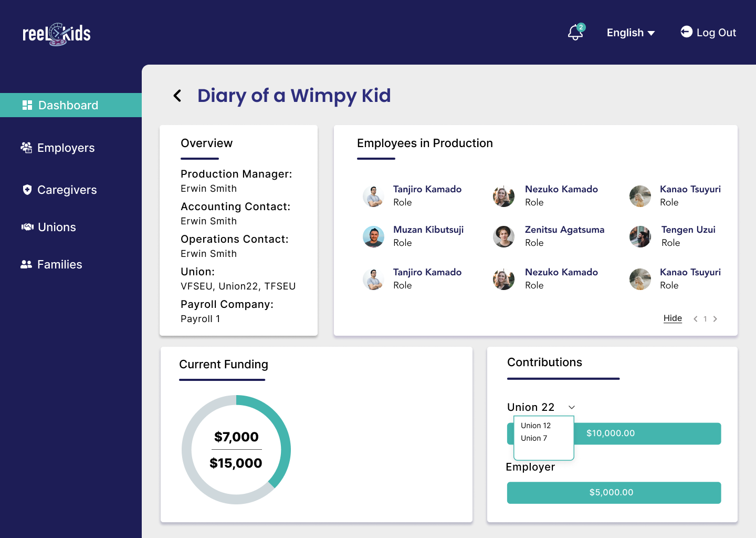Click the reel kids logo

point(56,33)
